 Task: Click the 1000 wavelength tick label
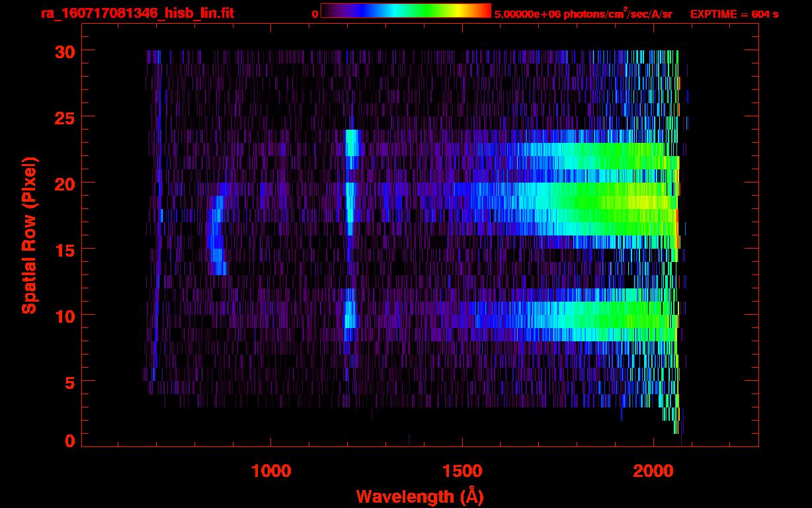[x=271, y=471]
